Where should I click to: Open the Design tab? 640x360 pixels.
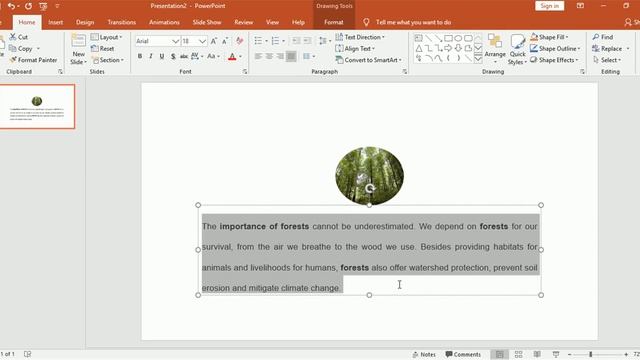click(x=85, y=22)
